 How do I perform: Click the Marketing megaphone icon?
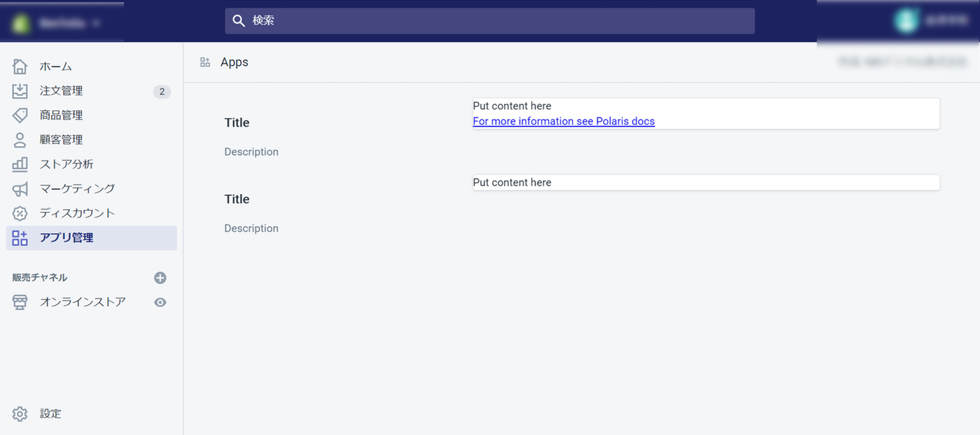point(20,189)
